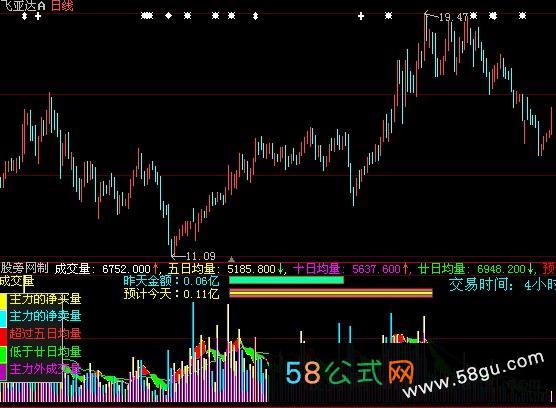Click the first plus marker at top left

[x=38, y=16]
